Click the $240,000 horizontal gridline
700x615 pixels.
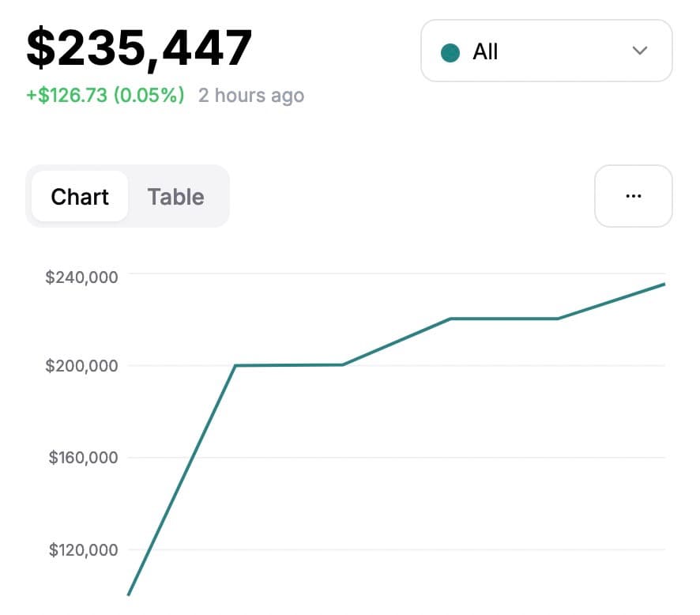395,274
